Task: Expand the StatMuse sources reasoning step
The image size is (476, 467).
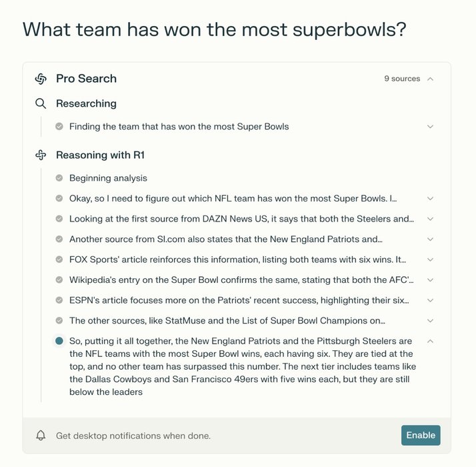Action: 430,321
